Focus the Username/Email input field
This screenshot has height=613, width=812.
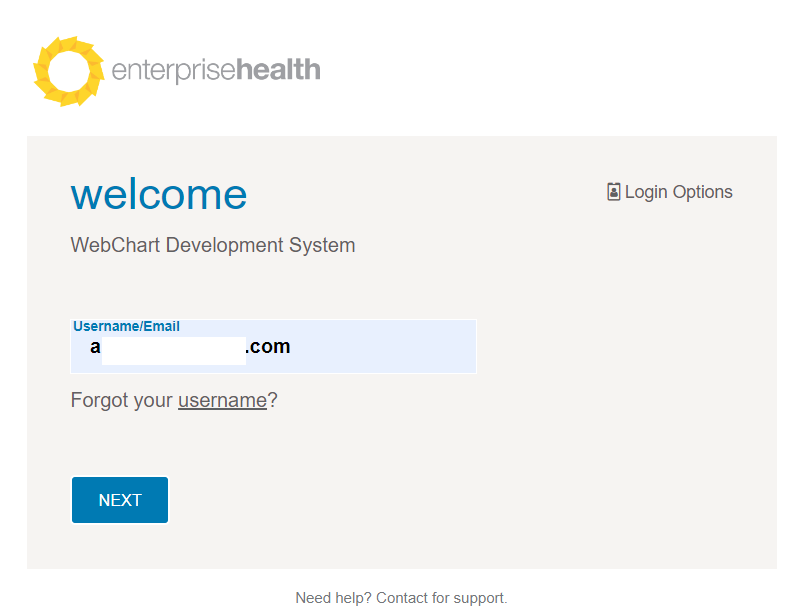[273, 346]
